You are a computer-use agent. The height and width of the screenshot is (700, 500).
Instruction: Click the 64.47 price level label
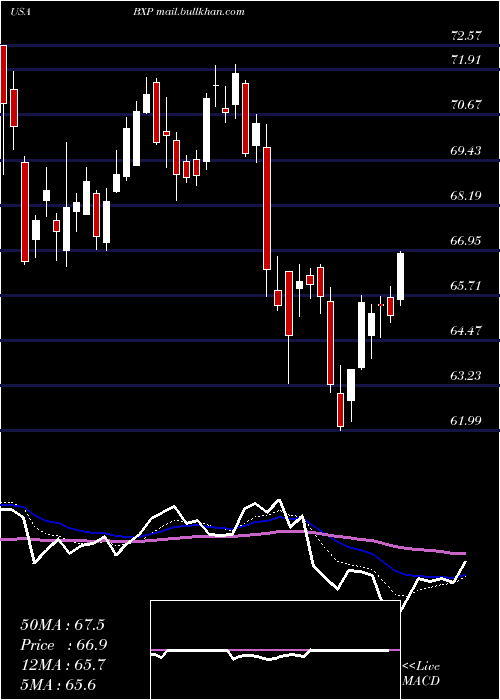466,331
